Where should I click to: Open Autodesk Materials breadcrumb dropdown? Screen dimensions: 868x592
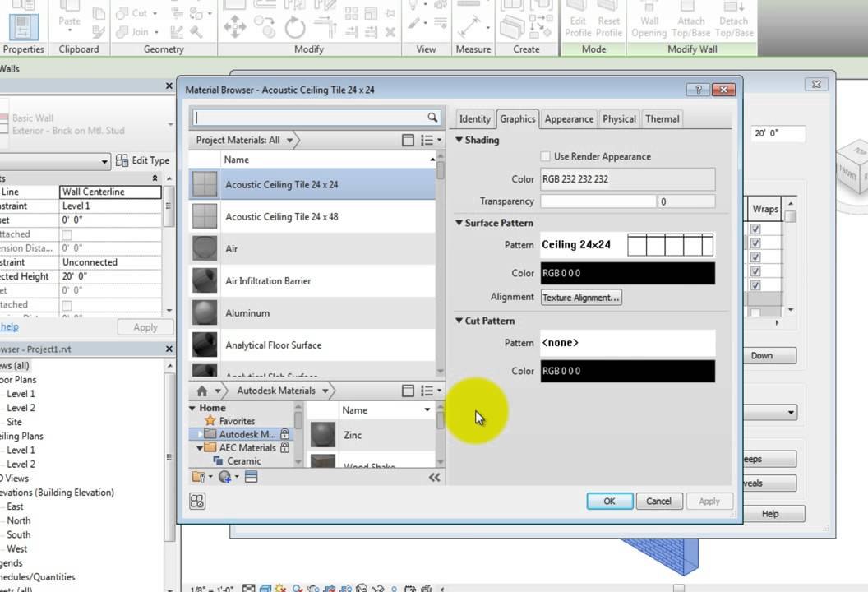[325, 391]
